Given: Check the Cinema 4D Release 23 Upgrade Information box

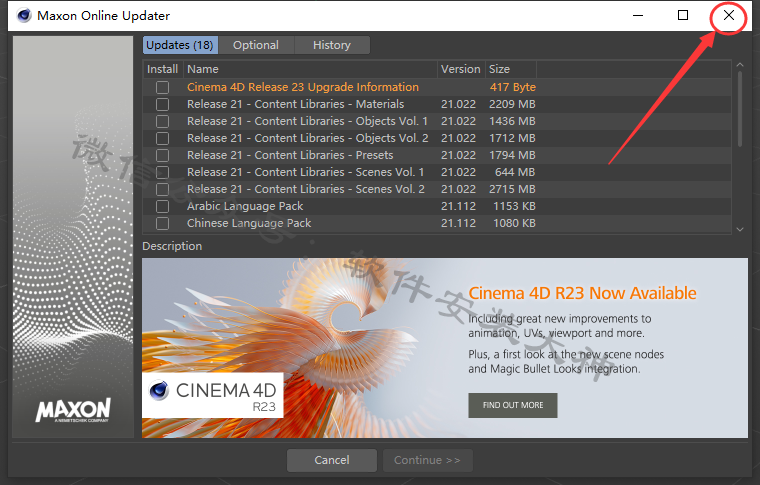Looking at the screenshot, I should pyautogui.click(x=162, y=87).
